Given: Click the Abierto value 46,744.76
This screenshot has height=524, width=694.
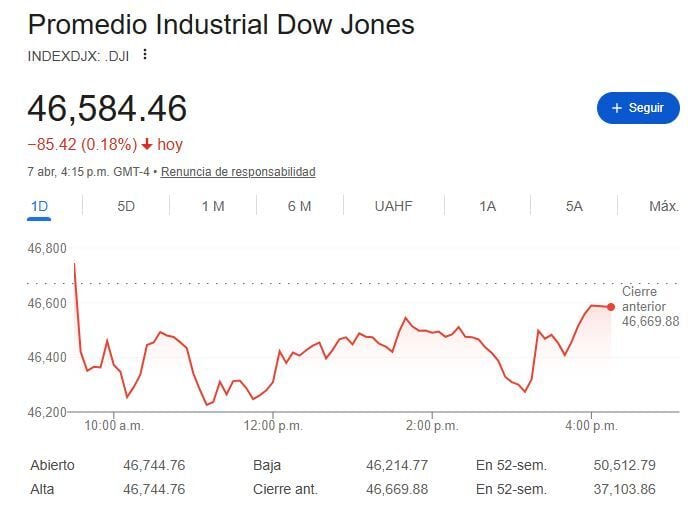Looking at the screenshot, I should coord(154,465).
